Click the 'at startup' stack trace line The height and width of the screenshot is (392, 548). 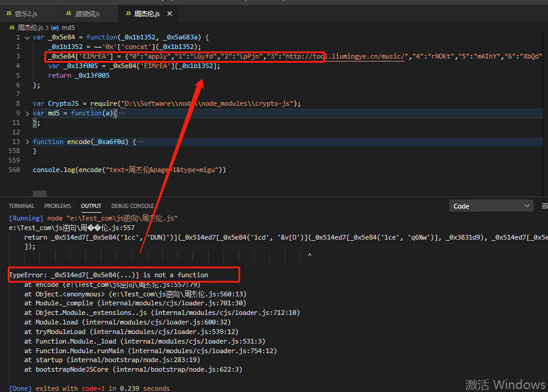click(x=112, y=360)
